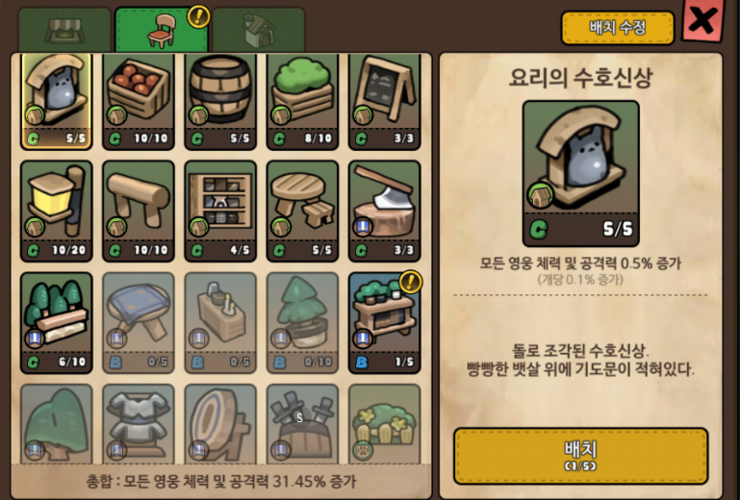
Task: Click the guardian statue preview image
Action: coord(581,173)
